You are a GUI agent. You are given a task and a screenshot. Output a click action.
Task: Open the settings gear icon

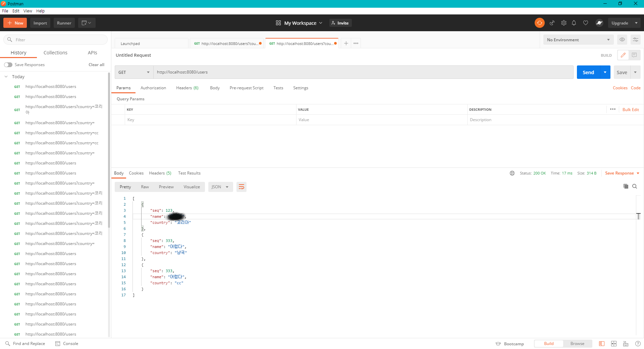pyautogui.click(x=564, y=23)
